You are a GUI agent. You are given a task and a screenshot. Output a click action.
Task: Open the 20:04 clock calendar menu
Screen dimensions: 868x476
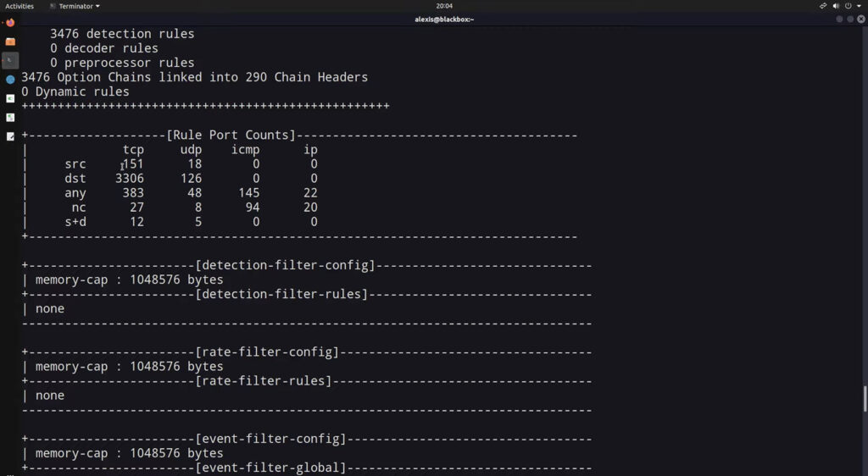pos(443,6)
